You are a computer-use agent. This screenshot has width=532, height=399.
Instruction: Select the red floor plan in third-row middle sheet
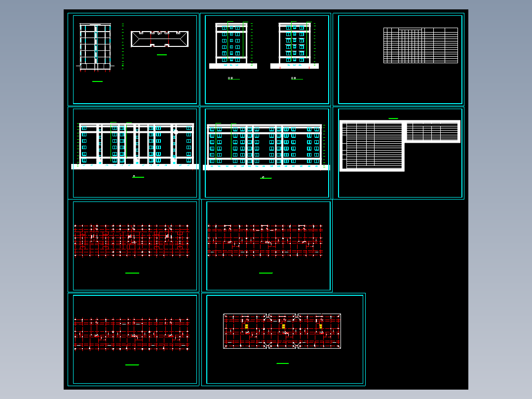pos(265,240)
